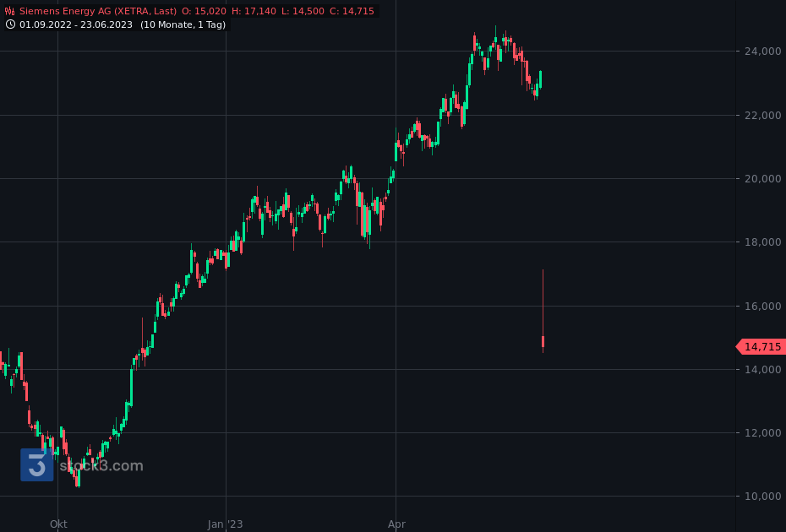Click the Jan '23 time axis label
Screen dimensions: 786x532
point(225,524)
